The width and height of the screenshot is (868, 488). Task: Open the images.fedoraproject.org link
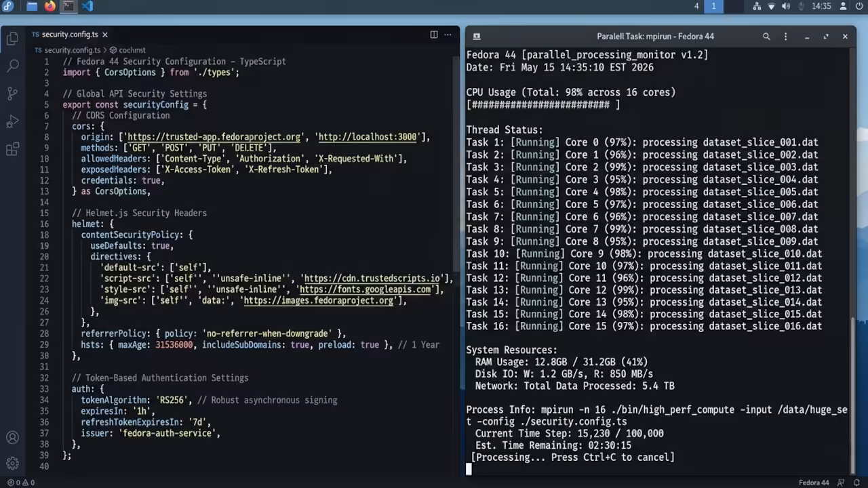click(x=319, y=300)
